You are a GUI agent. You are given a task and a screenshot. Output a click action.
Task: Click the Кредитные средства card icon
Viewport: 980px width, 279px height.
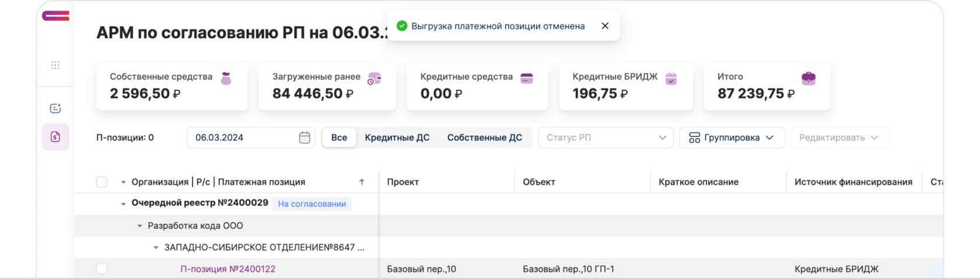pyautogui.click(x=527, y=78)
